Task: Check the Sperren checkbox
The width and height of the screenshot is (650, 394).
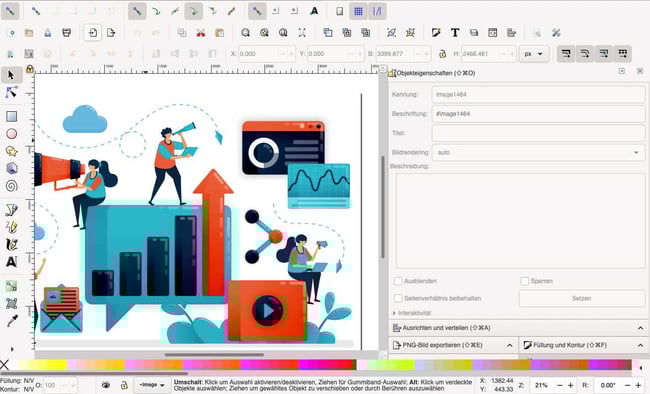Action: 525,281
